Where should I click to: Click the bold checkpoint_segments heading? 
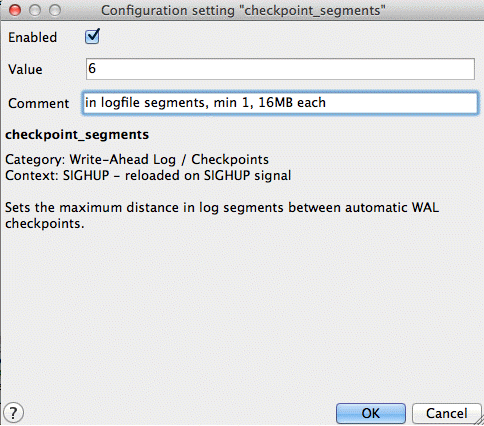click(x=77, y=135)
